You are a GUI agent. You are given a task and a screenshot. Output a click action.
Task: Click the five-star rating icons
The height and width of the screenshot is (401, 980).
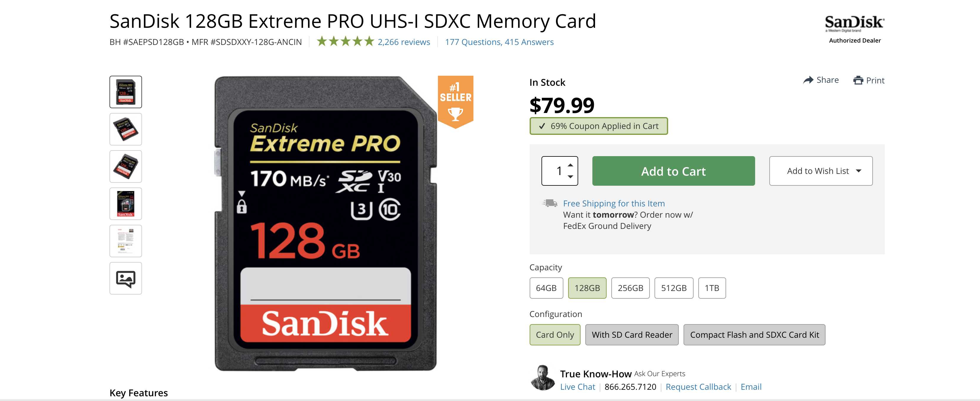tap(345, 41)
